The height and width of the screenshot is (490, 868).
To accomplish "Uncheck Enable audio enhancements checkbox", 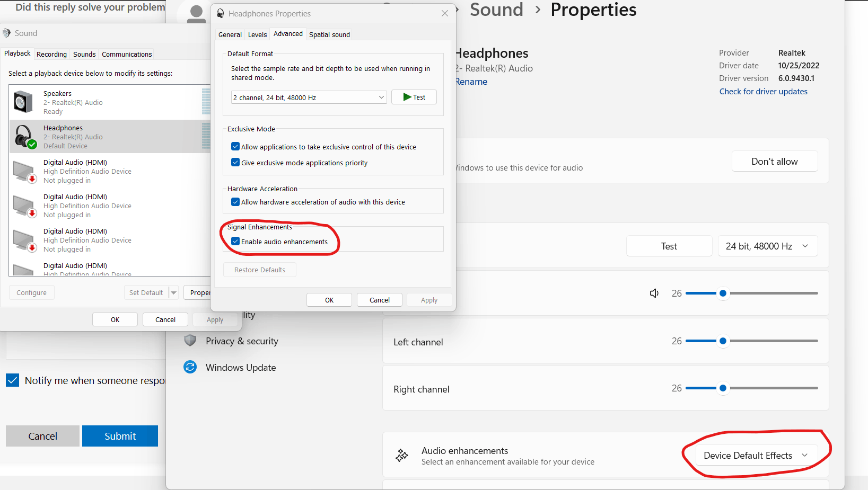I will 235,242.
